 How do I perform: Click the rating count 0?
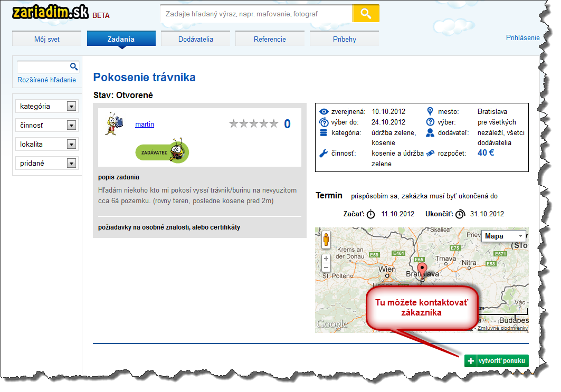287,124
